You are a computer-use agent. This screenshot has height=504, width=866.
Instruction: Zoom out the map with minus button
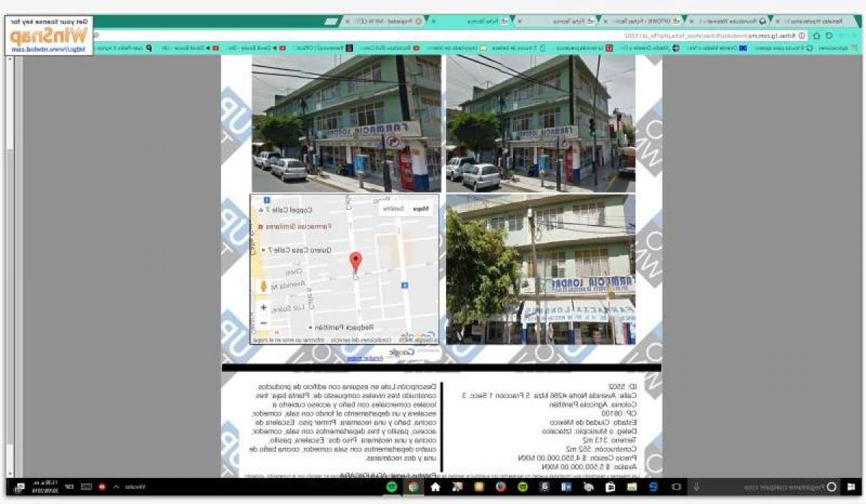tap(263, 322)
